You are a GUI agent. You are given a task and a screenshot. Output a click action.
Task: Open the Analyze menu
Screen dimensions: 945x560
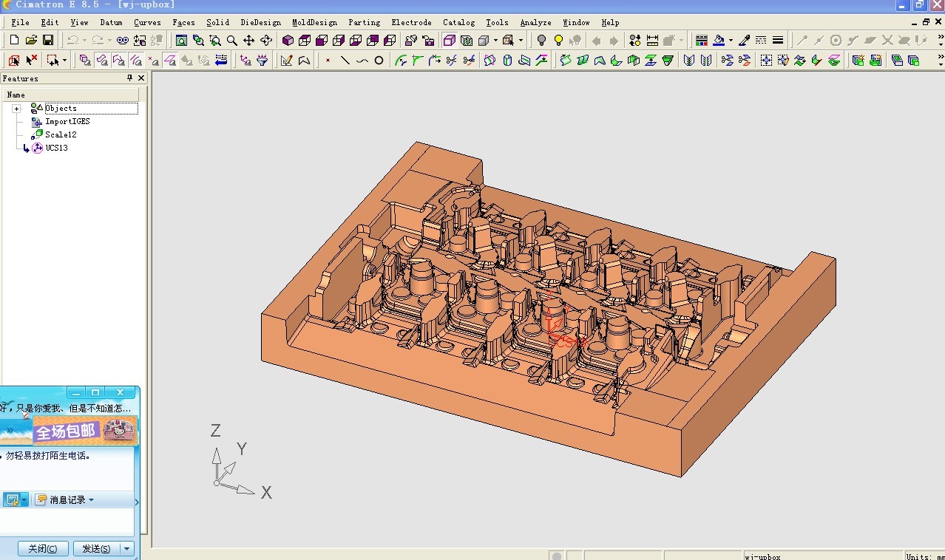click(x=535, y=22)
